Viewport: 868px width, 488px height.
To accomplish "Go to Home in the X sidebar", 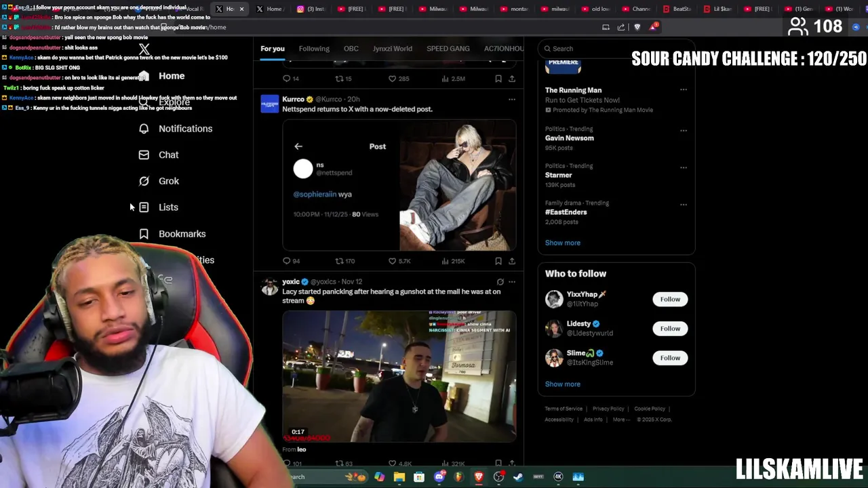I will coord(161,76).
